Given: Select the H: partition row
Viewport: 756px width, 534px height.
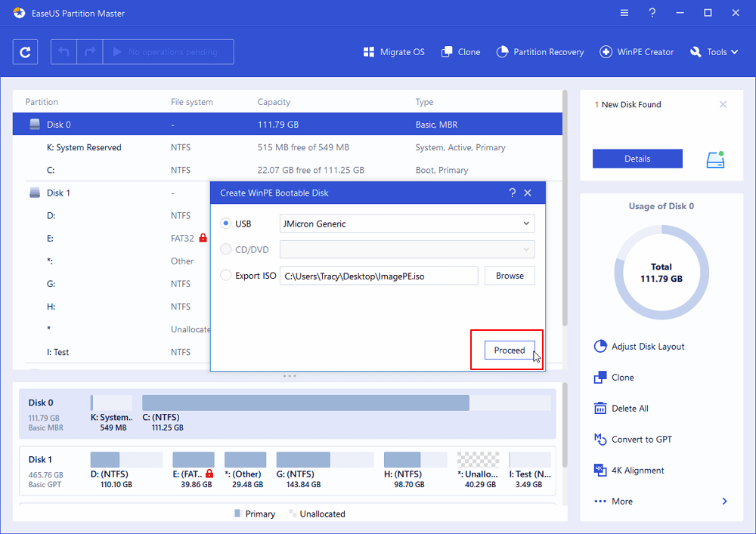Looking at the screenshot, I should tap(112, 306).
